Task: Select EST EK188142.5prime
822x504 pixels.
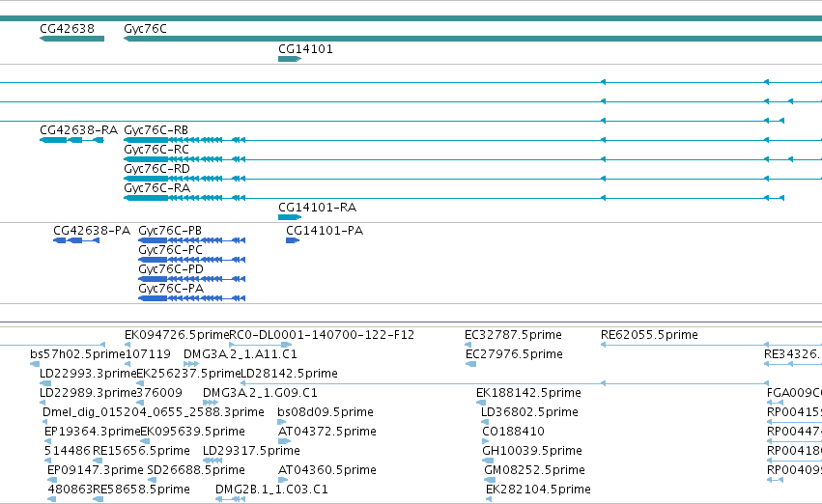Action: (x=528, y=393)
